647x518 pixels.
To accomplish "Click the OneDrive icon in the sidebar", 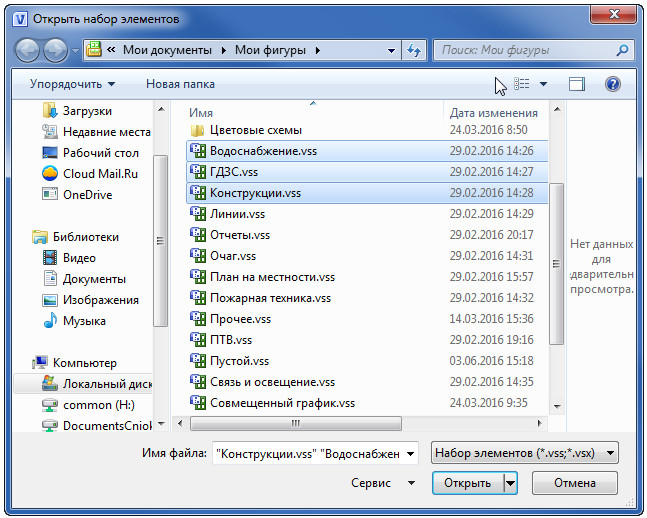I will (x=50, y=194).
